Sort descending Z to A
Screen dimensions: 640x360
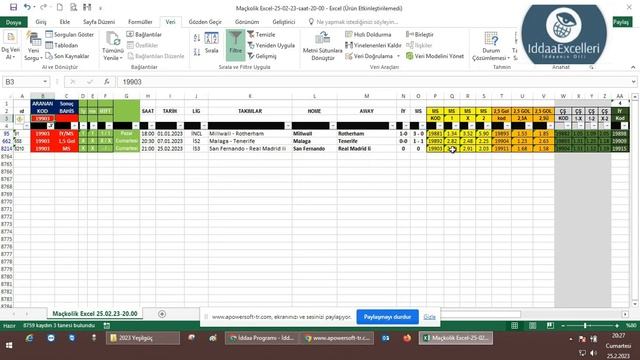pyautogui.click(x=197, y=52)
